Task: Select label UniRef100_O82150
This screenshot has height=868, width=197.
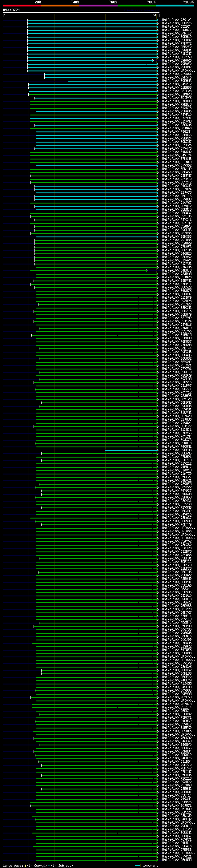Action: (x=176, y=57)
